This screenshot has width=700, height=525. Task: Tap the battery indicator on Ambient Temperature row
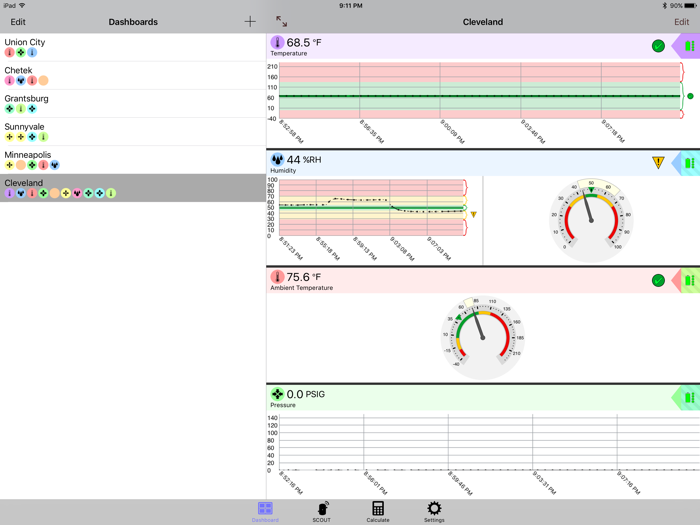[690, 280]
